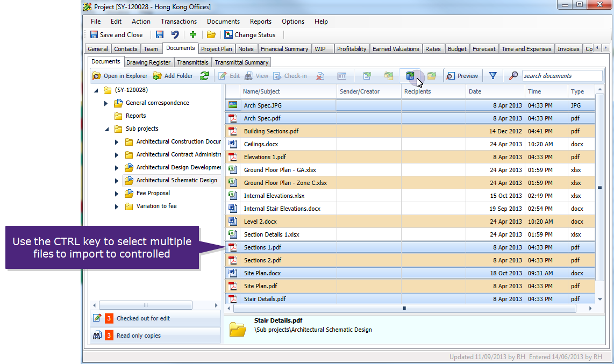Viewport: 614px width, 364px height.
Task: Expand the Architectural Schematic Design folder
Action: point(116,180)
